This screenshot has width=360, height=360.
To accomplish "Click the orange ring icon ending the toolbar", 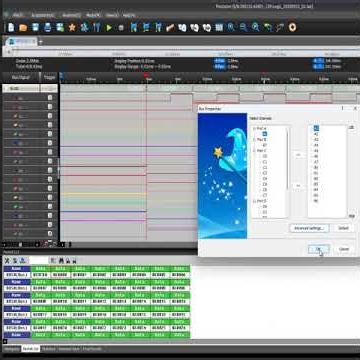I will click(292, 27).
